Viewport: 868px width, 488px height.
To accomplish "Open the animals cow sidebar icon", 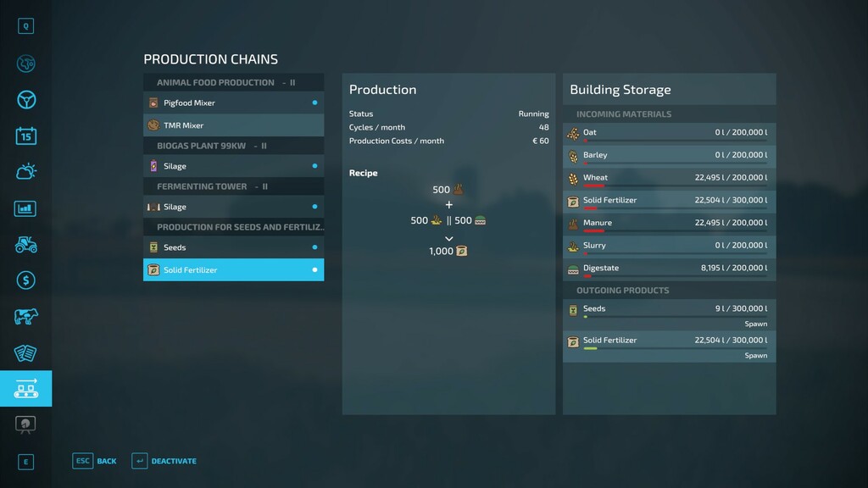I will click(x=26, y=317).
